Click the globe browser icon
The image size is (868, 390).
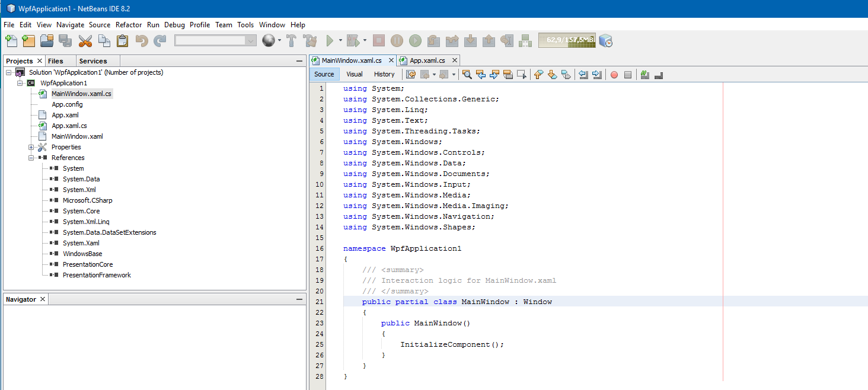(269, 41)
